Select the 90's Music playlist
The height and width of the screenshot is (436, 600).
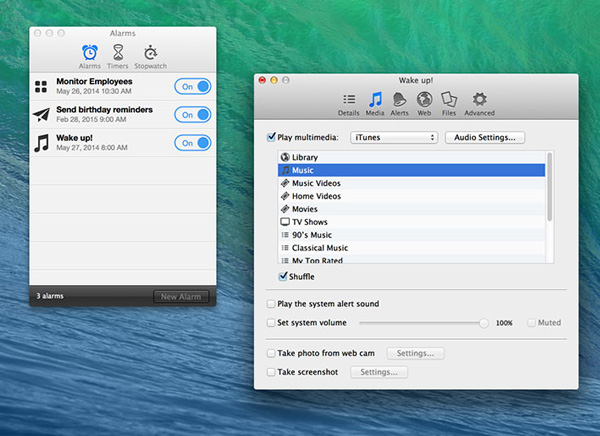(411, 235)
